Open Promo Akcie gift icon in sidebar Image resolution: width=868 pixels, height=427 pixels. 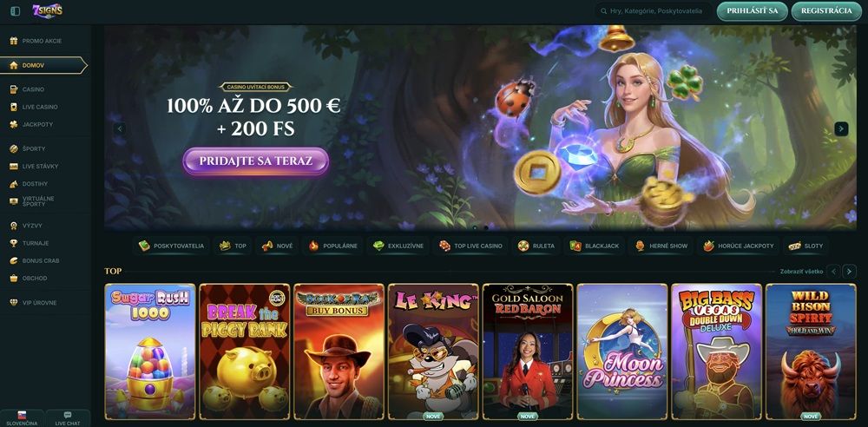click(x=13, y=41)
